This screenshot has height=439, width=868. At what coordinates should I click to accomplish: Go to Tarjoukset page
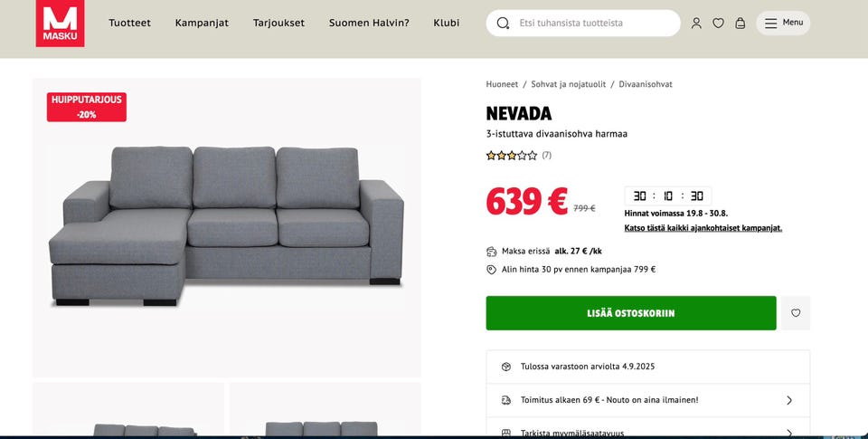click(x=278, y=23)
